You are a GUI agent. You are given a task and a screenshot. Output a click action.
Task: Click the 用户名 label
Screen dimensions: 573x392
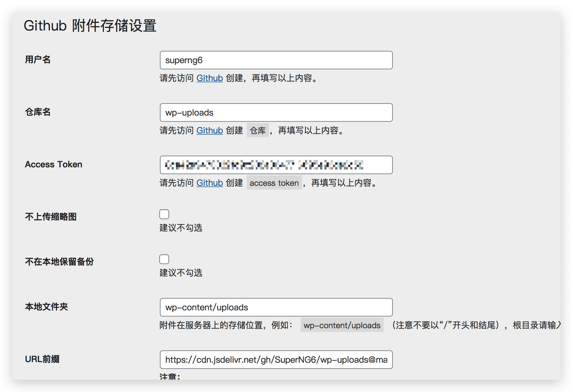[38, 59]
